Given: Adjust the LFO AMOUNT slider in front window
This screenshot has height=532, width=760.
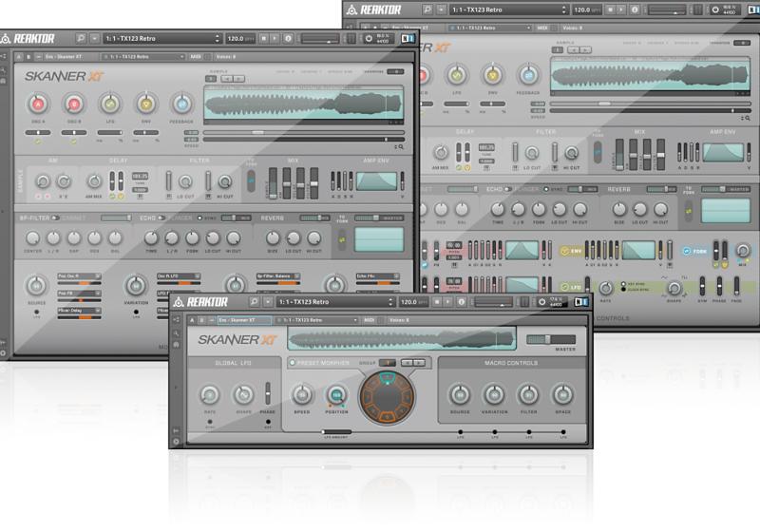Looking at the screenshot, I should click(x=336, y=431).
